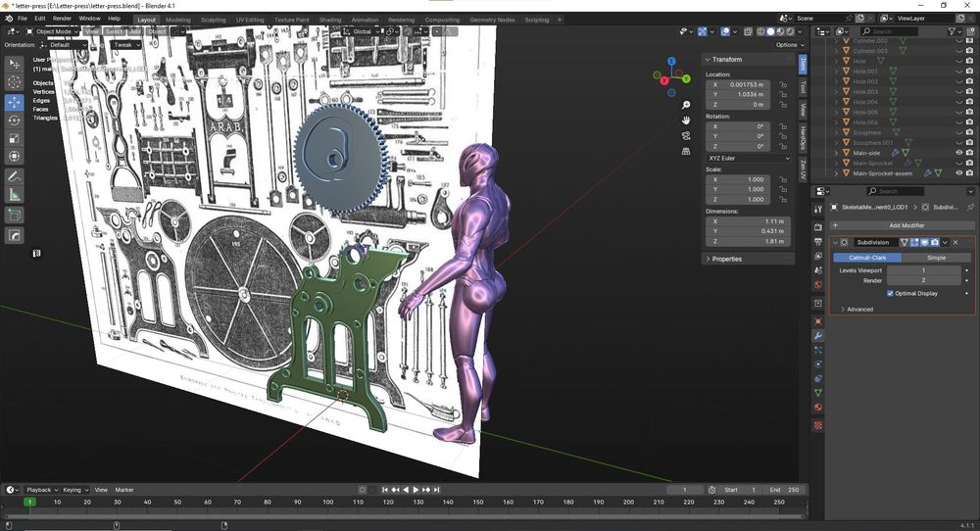
Task: Open the Modifiers wrench properties tab
Action: (818, 336)
